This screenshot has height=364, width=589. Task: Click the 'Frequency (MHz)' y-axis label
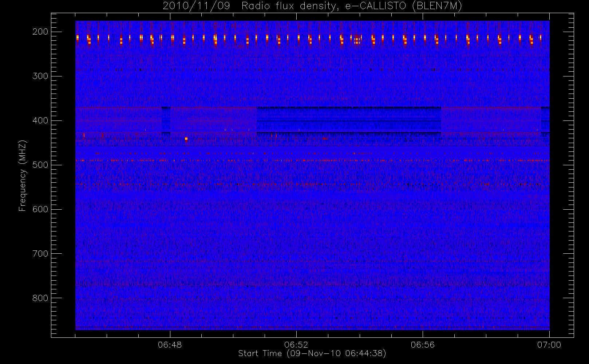point(23,175)
